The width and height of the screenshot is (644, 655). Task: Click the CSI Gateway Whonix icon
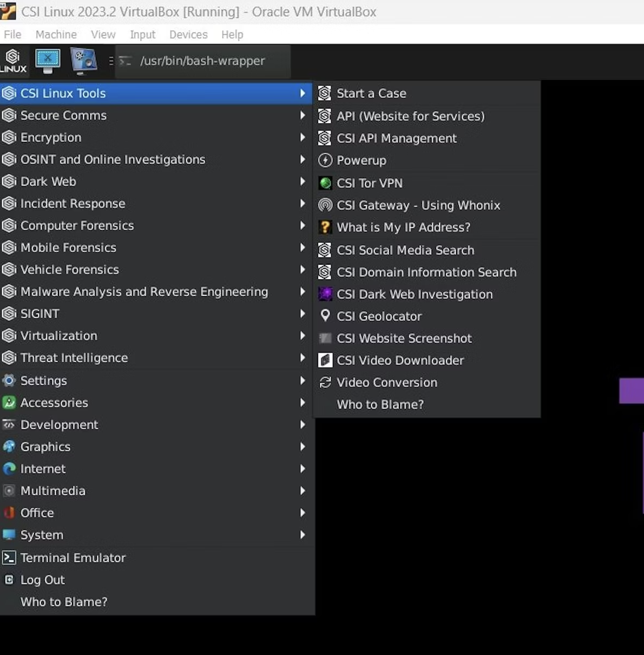coord(325,205)
